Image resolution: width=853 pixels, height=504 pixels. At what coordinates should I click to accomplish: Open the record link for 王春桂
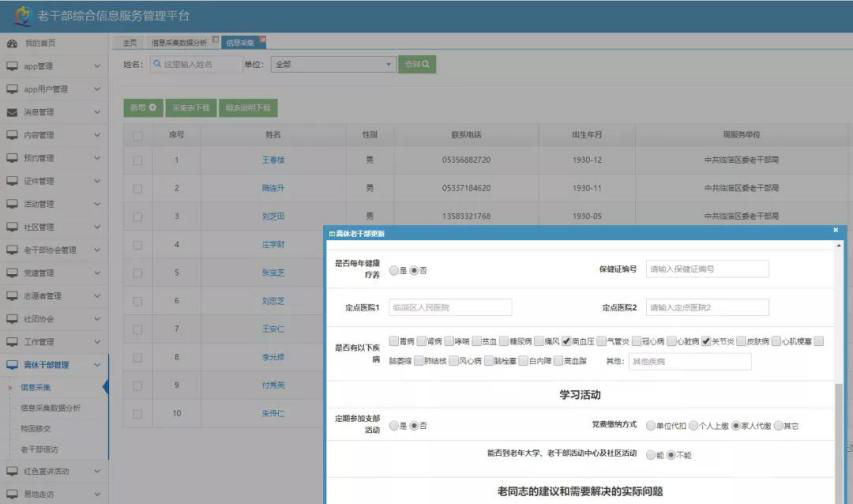(x=273, y=160)
